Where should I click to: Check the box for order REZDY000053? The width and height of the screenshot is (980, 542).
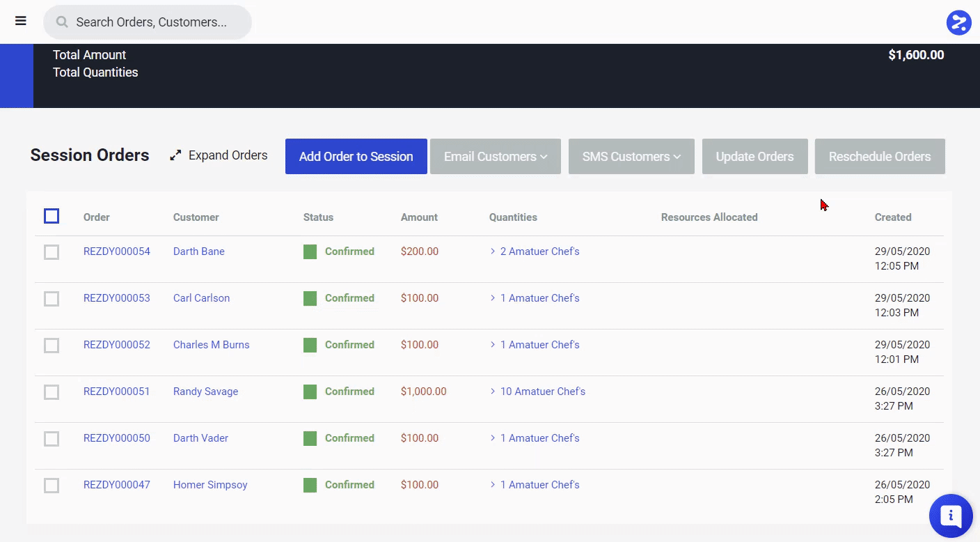52,299
